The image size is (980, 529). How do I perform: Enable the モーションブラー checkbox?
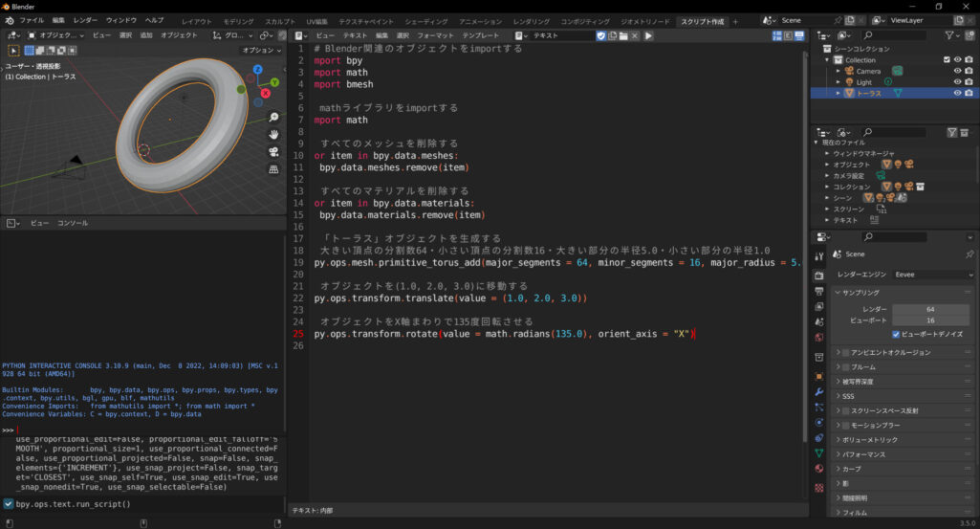pos(846,425)
